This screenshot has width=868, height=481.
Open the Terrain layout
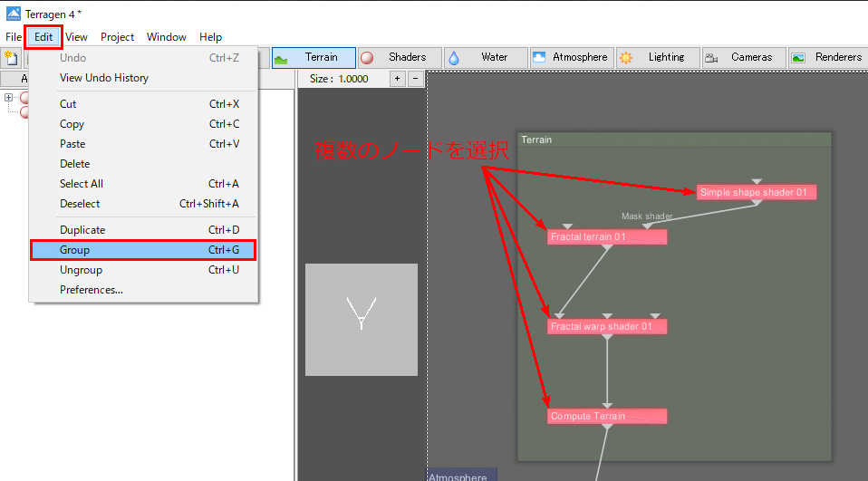[x=313, y=57]
